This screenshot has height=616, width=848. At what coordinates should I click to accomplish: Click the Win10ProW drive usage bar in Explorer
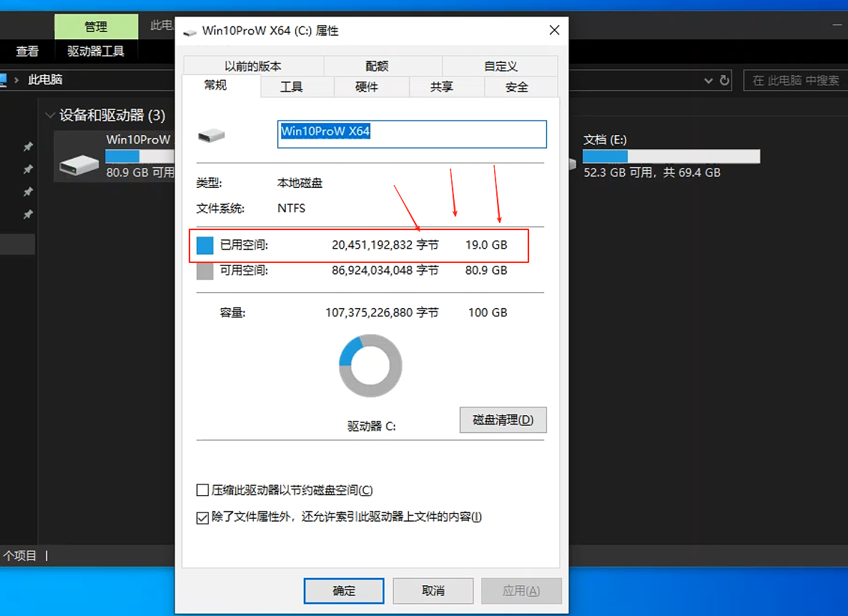pyautogui.click(x=139, y=157)
